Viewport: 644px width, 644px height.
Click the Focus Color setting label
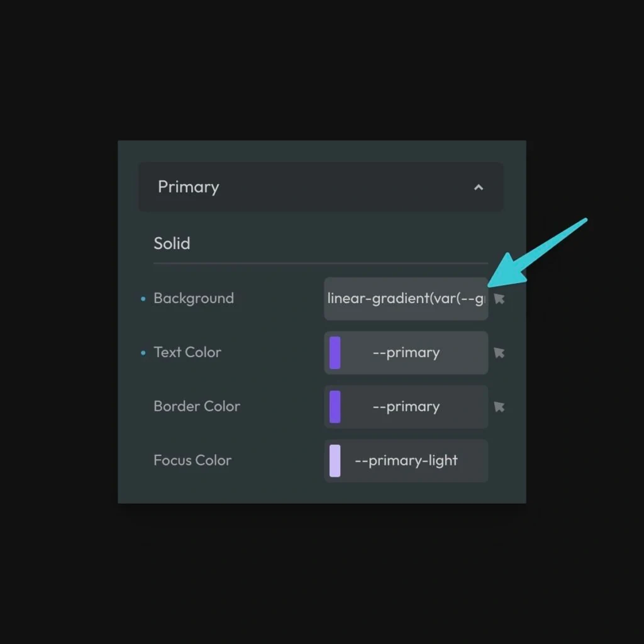coord(192,461)
